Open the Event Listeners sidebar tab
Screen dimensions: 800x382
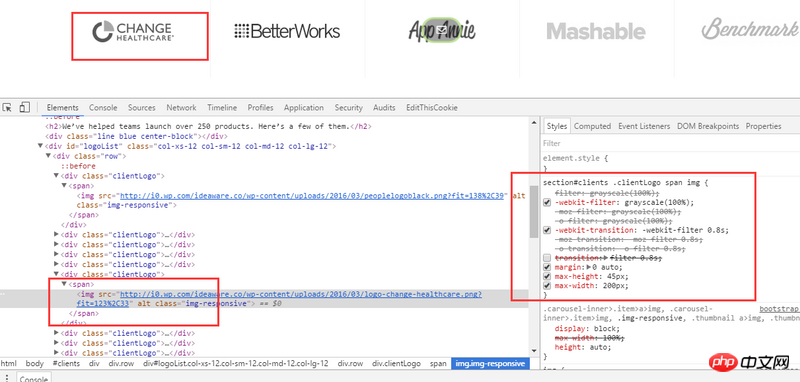point(644,126)
